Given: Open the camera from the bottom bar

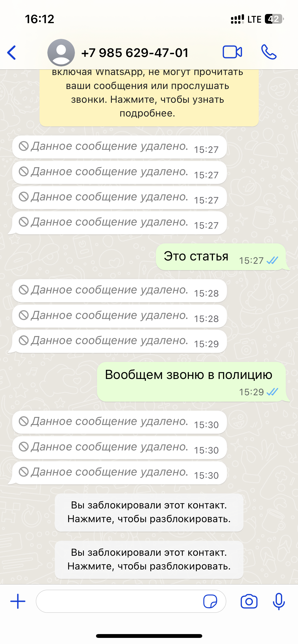Looking at the screenshot, I should pos(249,601).
